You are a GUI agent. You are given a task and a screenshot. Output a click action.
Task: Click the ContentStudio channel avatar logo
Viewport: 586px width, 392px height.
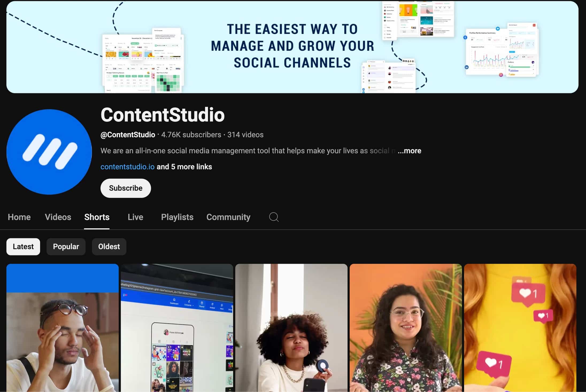click(49, 152)
